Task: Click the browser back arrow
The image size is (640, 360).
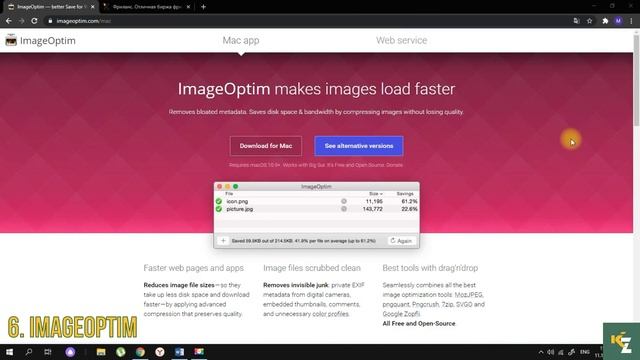Action: (9, 21)
